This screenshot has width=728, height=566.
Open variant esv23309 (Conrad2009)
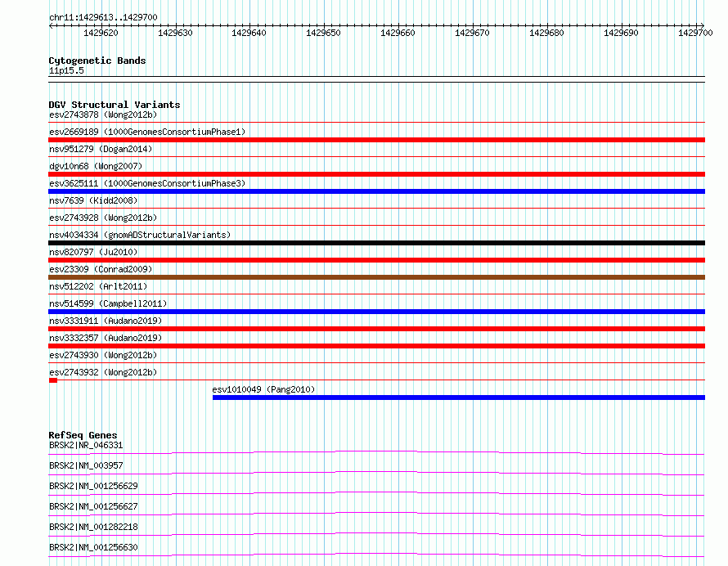(x=101, y=269)
